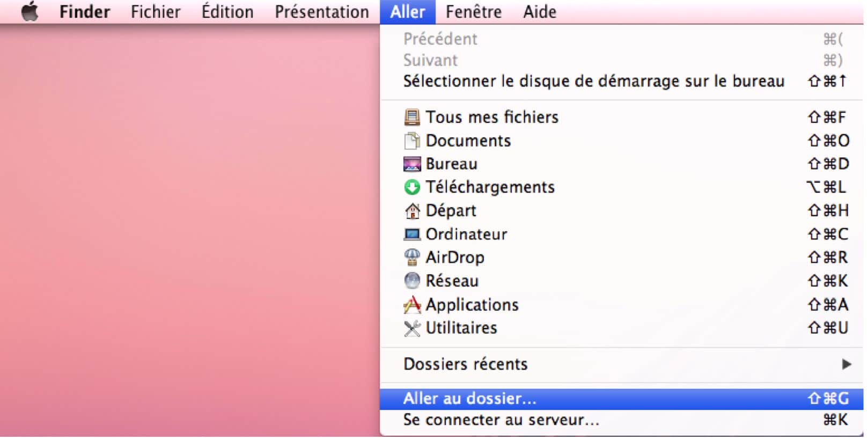Click the Bureau desktop icon

pos(412,164)
